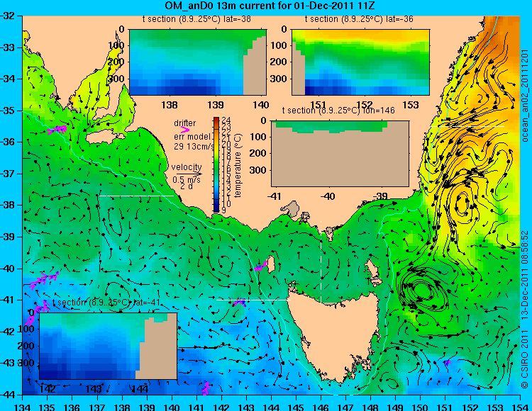
Task: Click '140' under the lat=-38 inset
Action: pyautogui.click(x=260, y=105)
